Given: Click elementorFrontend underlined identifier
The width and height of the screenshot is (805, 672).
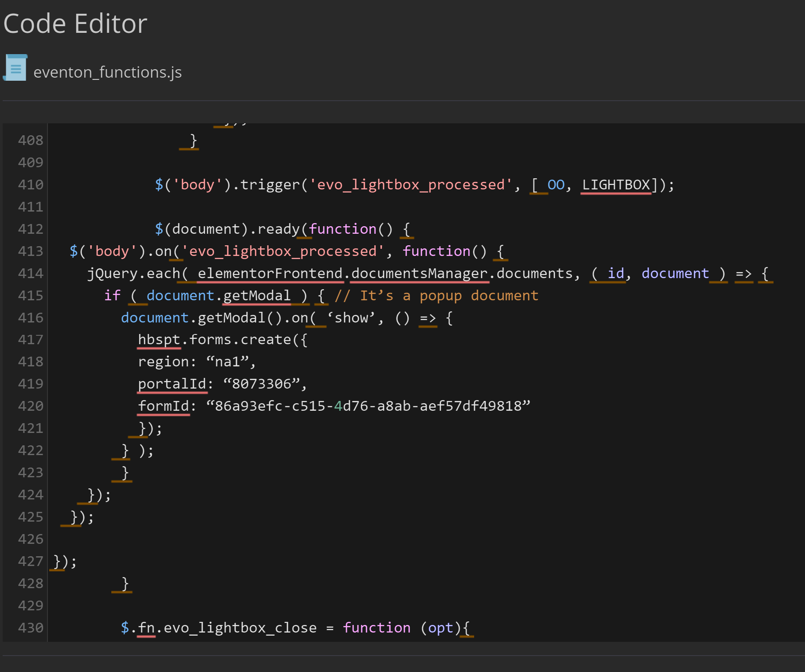Looking at the screenshot, I should coord(270,273).
